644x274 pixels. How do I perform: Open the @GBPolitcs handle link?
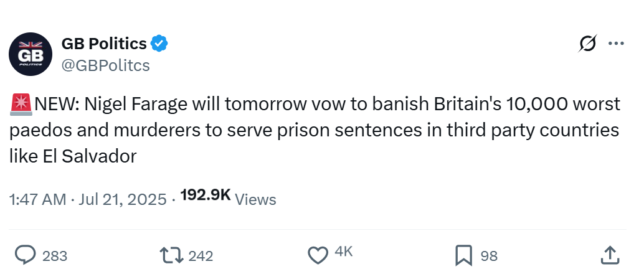coord(105,65)
